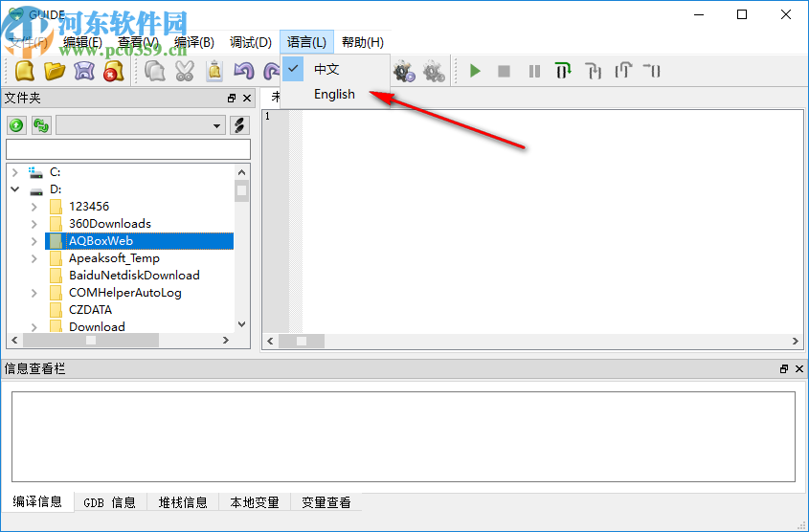This screenshot has width=809, height=532.
Task: Click the Paste clipboard icon
Action: click(214, 71)
